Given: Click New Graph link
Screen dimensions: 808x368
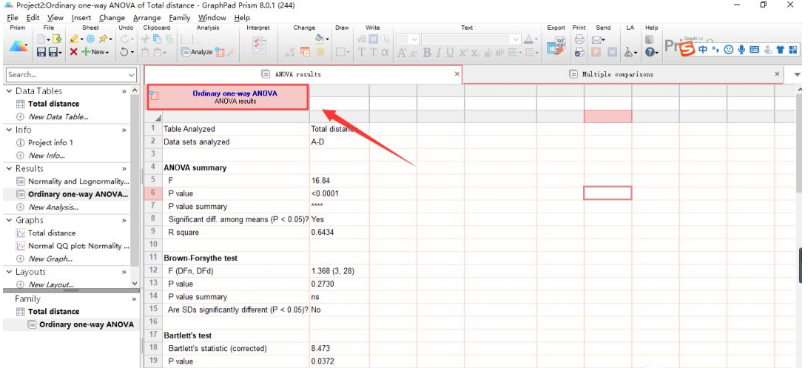Looking at the screenshot, I should pyautogui.click(x=50, y=259).
